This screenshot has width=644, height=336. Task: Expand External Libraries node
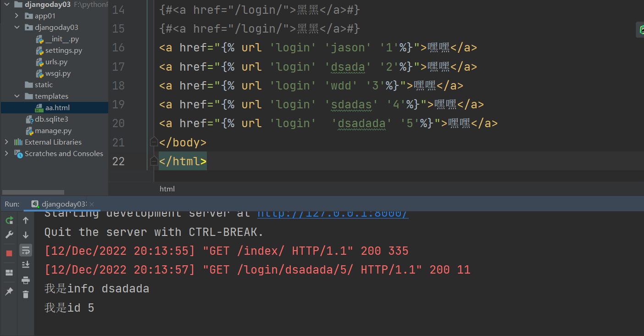6,142
